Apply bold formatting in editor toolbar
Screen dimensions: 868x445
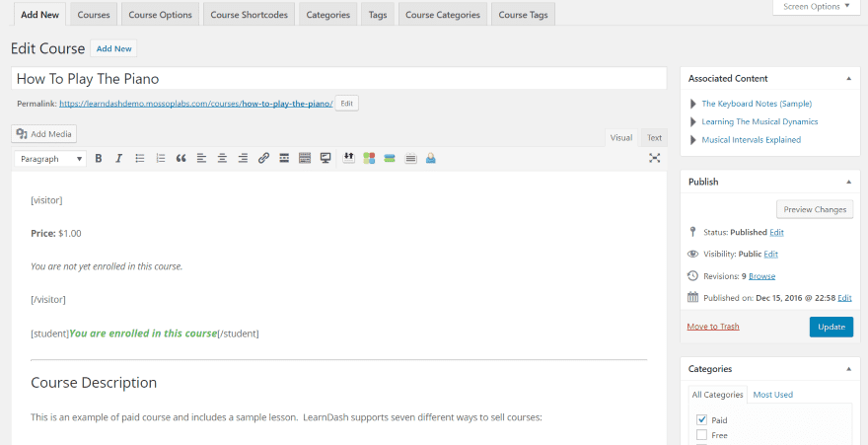coord(99,159)
